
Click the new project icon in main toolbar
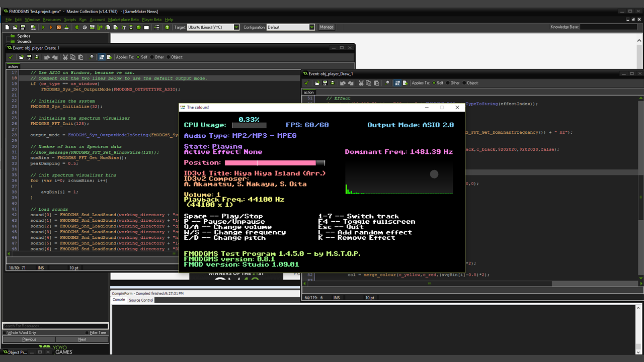(8, 27)
